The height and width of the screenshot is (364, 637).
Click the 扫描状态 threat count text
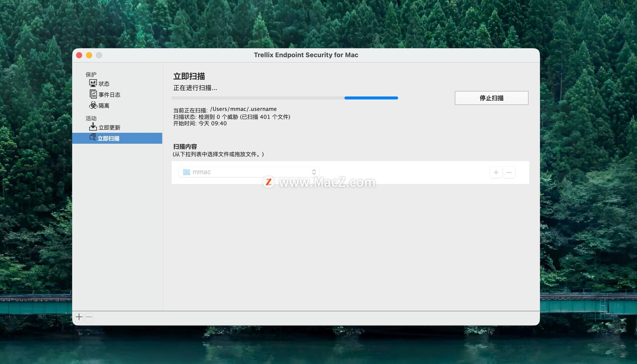click(x=232, y=117)
